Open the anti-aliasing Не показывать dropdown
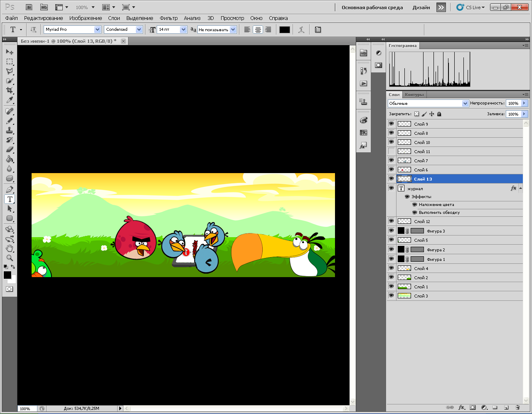 [x=233, y=30]
